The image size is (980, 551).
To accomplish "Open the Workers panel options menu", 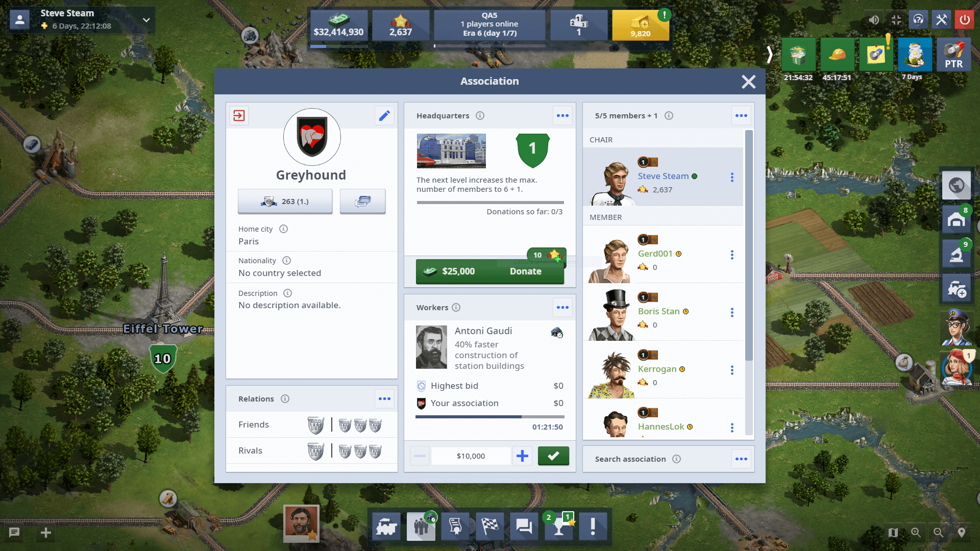I will coord(562,308).
